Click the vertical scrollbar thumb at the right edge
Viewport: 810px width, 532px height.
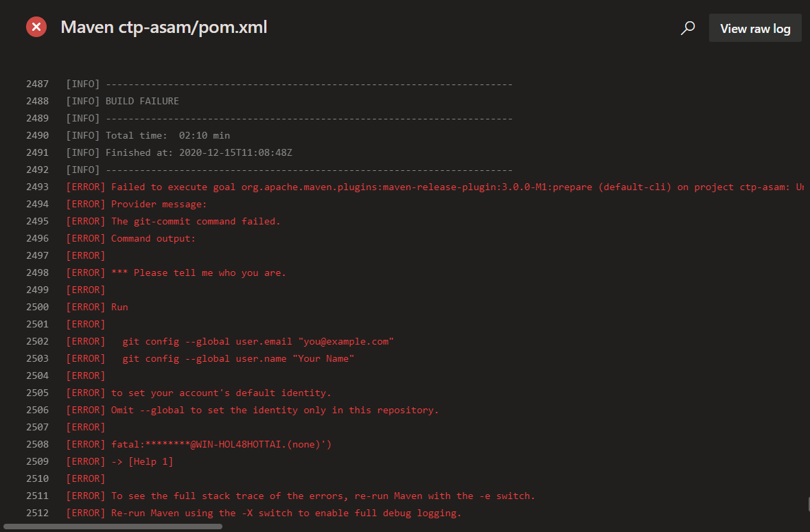(808, 505)
